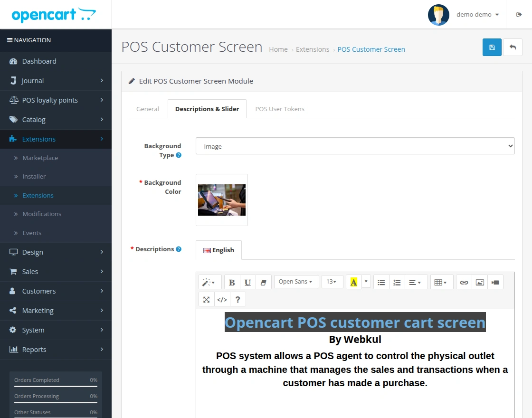
Task: Insert an image using the editor toolbar
Action: [x=480, y=282]
